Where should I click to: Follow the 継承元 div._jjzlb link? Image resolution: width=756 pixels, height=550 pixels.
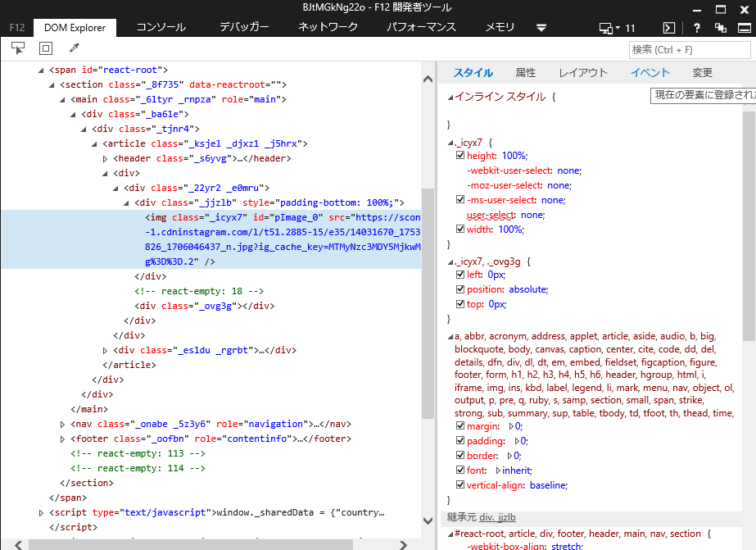(x=497, y=517)
